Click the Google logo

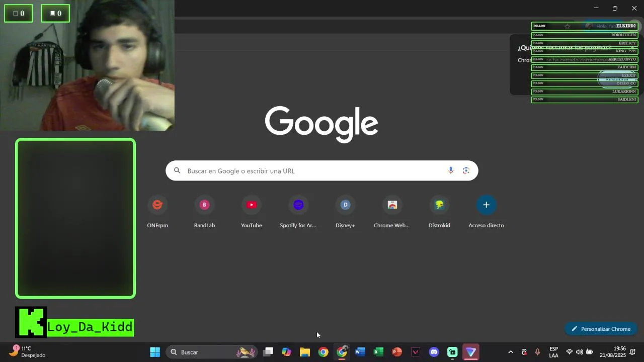tap(321, 124)
